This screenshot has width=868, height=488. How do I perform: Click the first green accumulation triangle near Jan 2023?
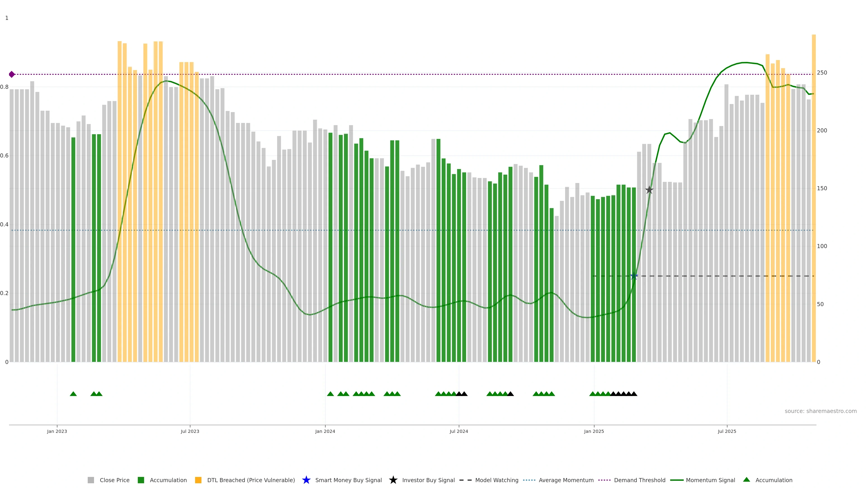point(73,394)
